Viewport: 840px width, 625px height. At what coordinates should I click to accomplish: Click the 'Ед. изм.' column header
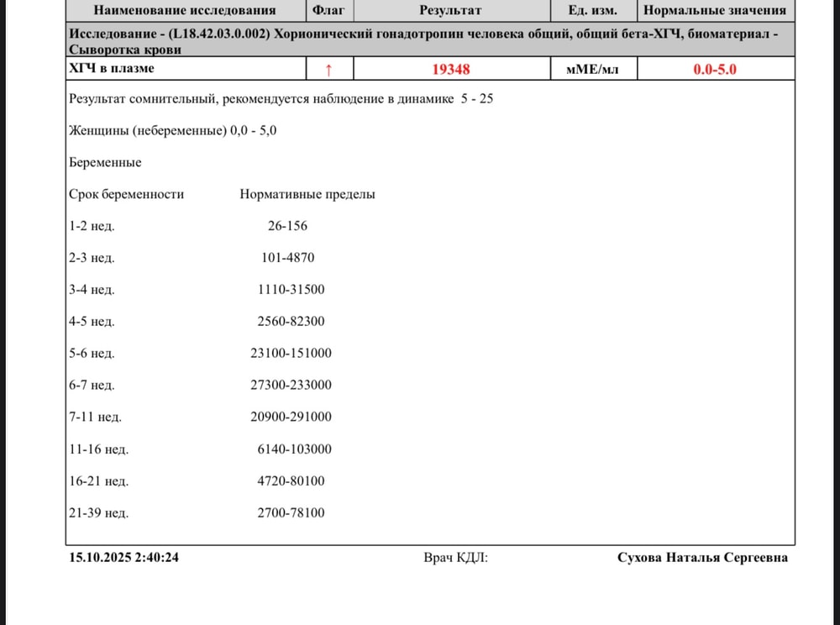(593, 10)
